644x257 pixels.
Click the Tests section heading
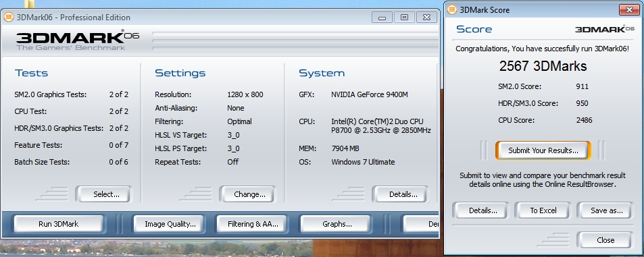point(32,74)
